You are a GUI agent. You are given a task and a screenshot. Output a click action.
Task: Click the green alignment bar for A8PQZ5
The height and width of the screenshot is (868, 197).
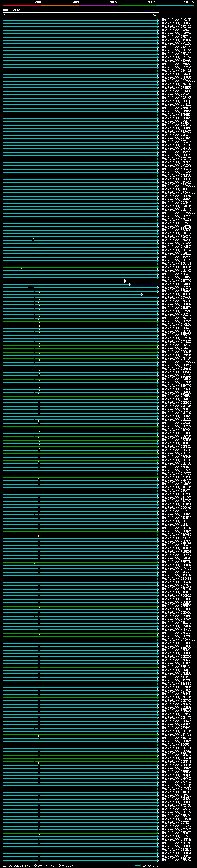[94, 833]
